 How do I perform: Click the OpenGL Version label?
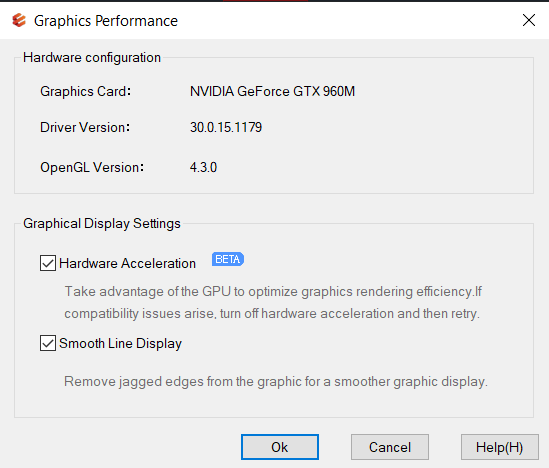click(x=92, y=168)
